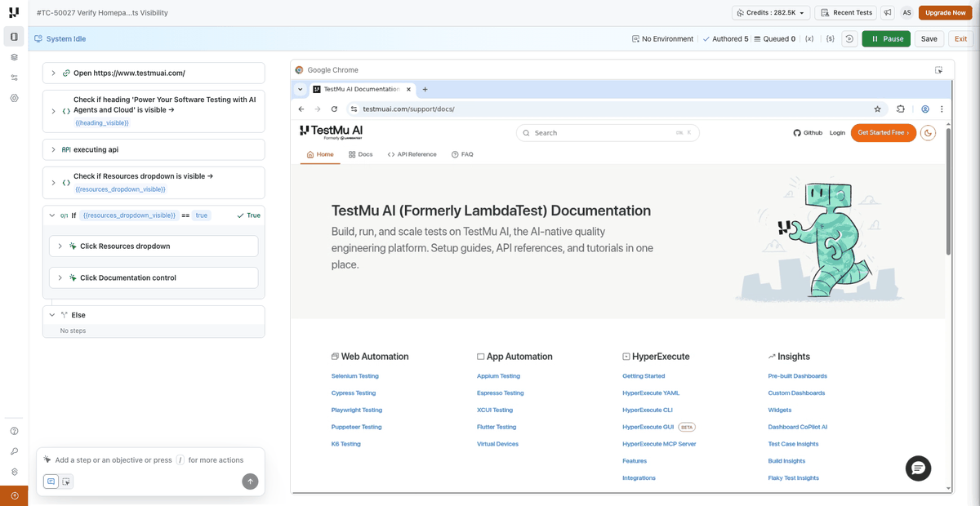Image resolution: width=980 pixels, height=506 pixels.
Task: Select the element picker mode icon
Action: 66,482
